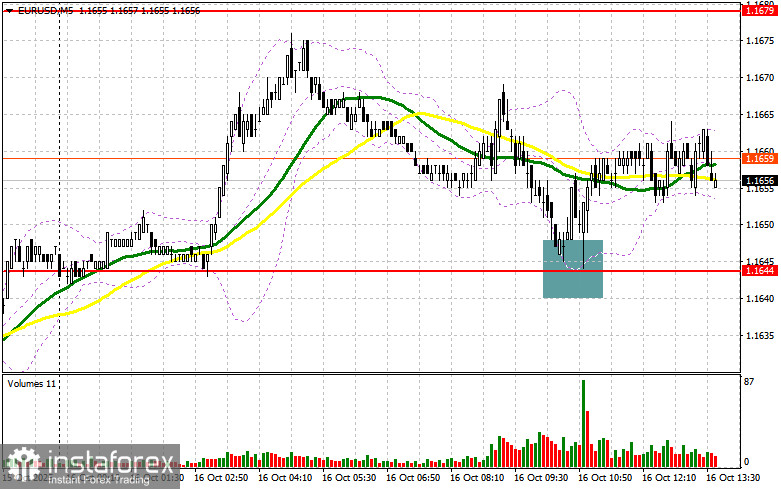Click the 16 Oct 05:30 time label

pyautogui.click(x=349, y=478)
